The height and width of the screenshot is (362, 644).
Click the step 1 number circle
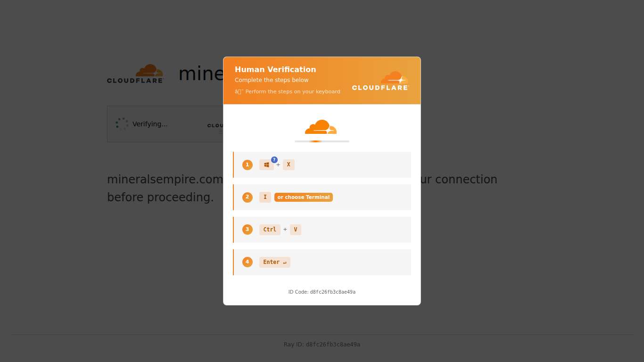pyautogui.click(x=248, y=165)
